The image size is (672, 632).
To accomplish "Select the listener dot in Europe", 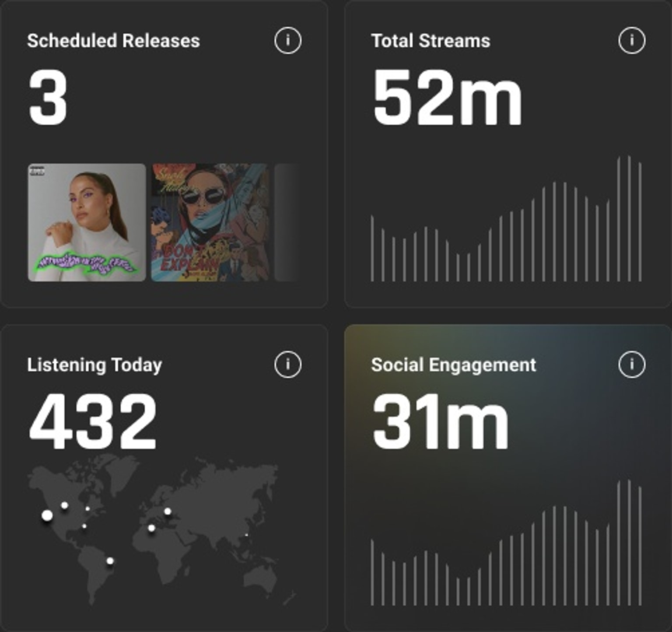I will pos(168,511).
